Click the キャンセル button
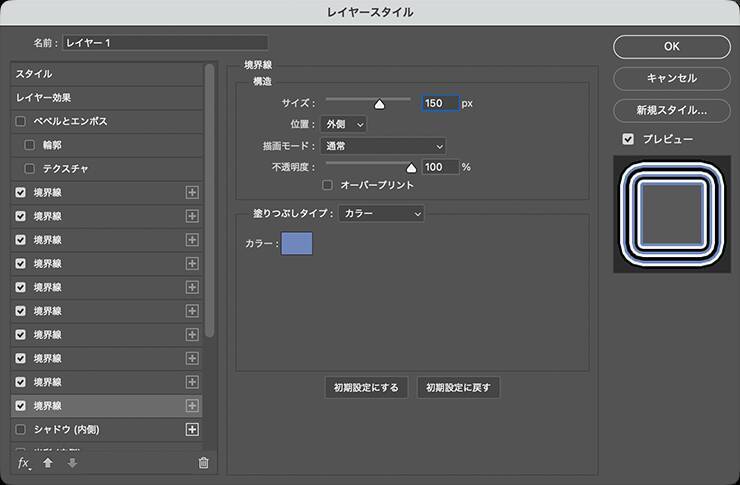 pos(672,78)
